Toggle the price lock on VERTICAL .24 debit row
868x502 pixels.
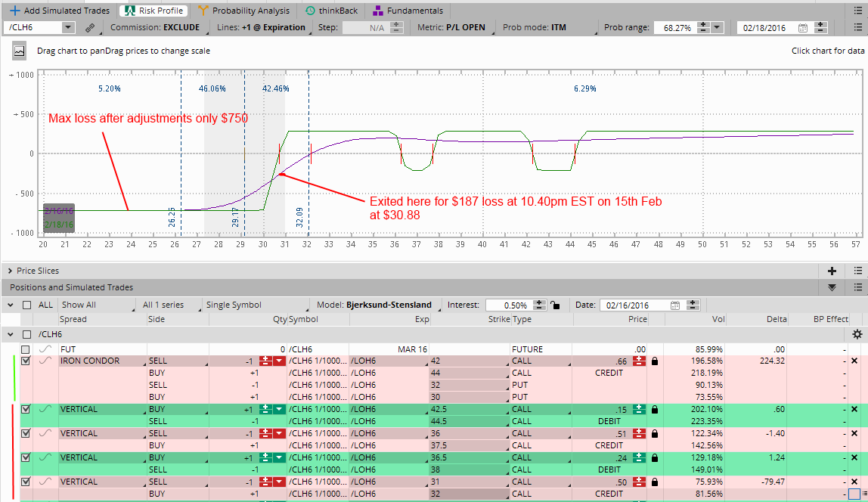655,458
